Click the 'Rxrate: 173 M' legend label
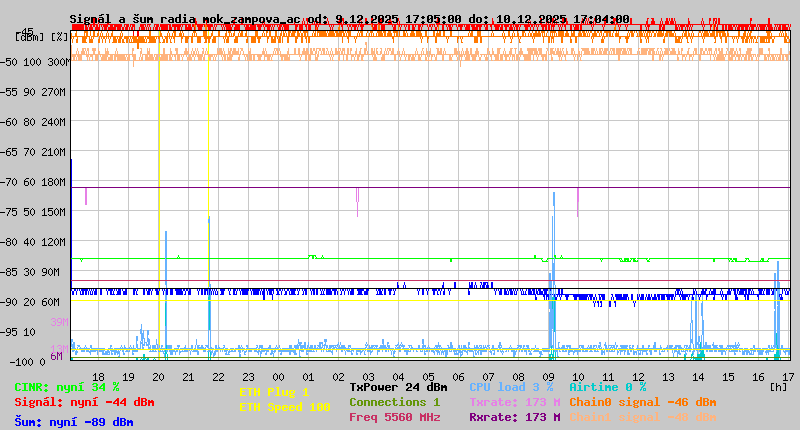Screen dimensions: 800x430 pyautogui.click(x=515, y=417)
